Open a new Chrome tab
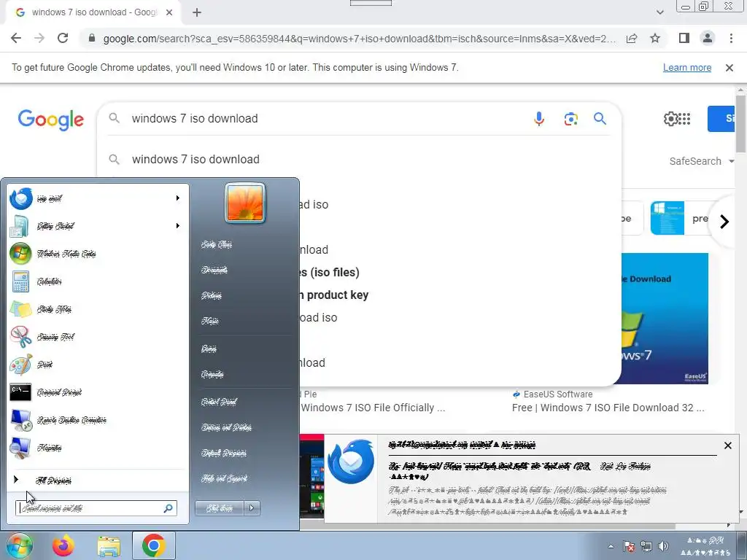This screenshot has height=560, width=747. pos(197,13)
